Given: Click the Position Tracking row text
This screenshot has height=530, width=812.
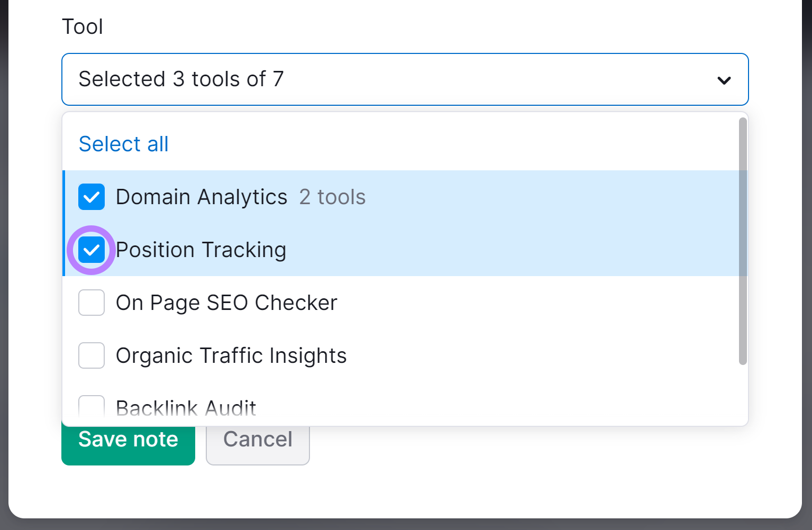Looking at the screenshot, I should click(x=201, y=250).
